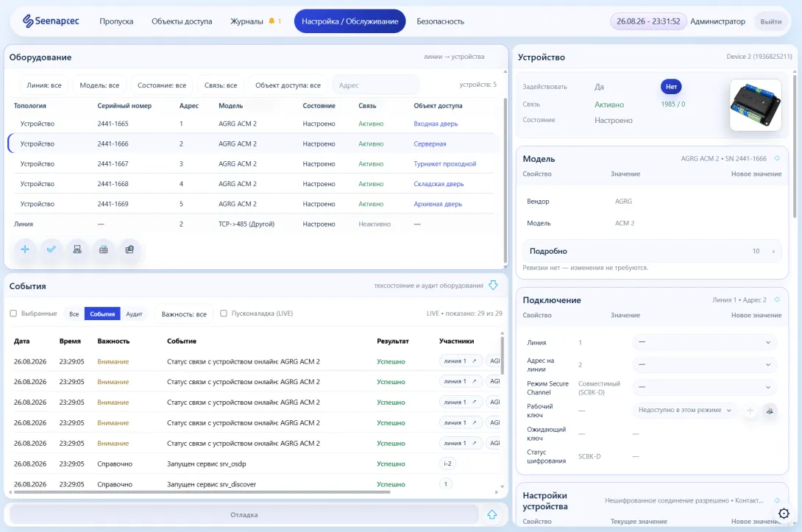Screen dimensions: 802x532
Task: Open the 'Связь: все' filter dropdown
Action: [221, 85]
